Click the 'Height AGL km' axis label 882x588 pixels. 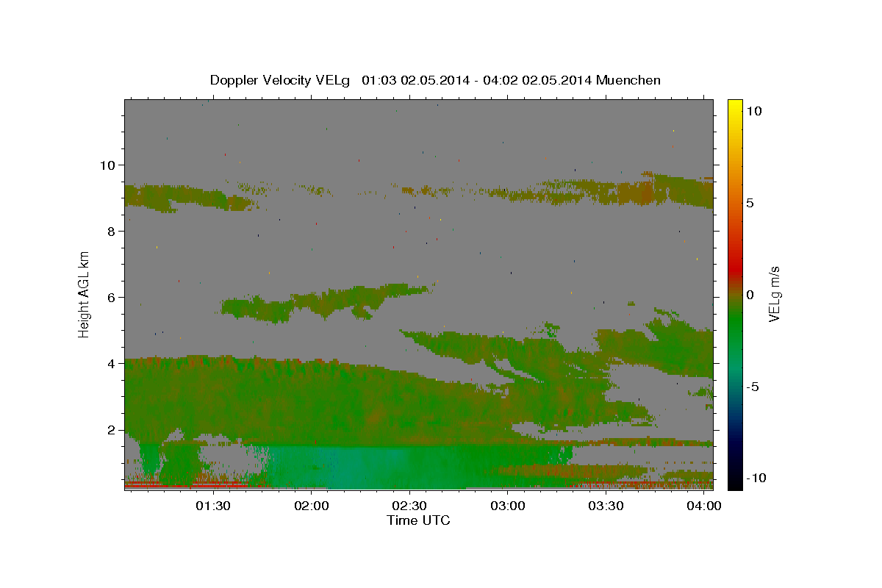[85, 294]
